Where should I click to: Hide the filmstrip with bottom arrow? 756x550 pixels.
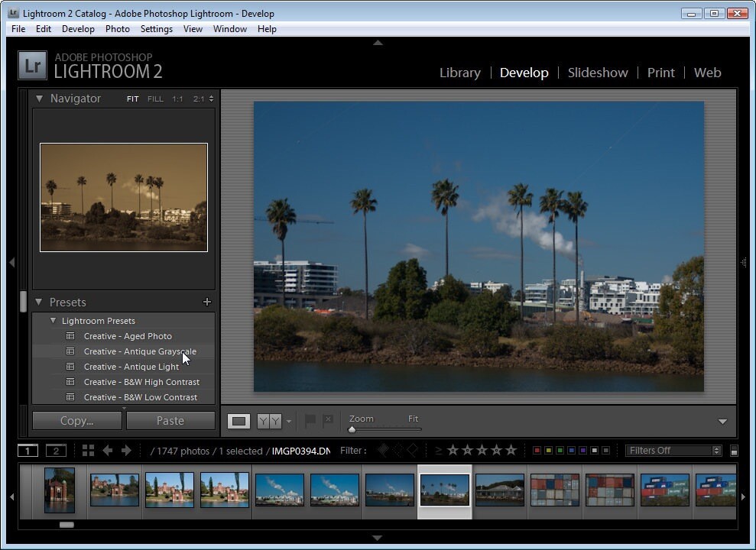pyautogui.click(x=378, y=538)
